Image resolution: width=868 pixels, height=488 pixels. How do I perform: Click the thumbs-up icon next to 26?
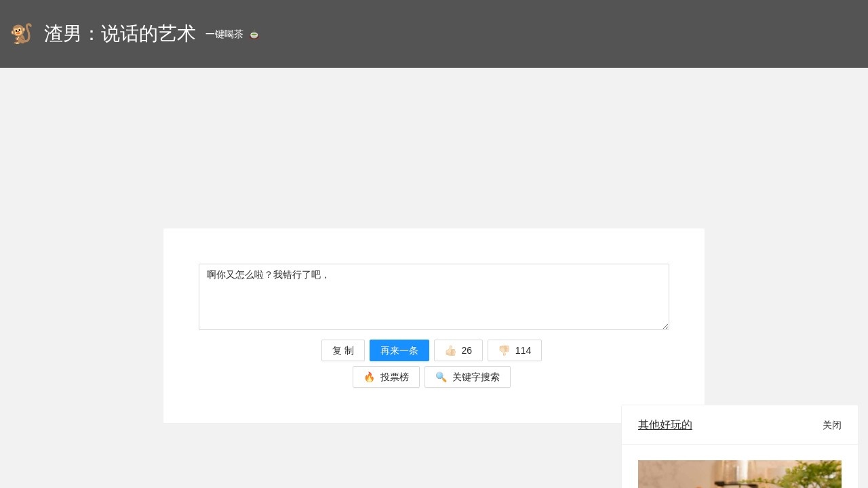450,350
